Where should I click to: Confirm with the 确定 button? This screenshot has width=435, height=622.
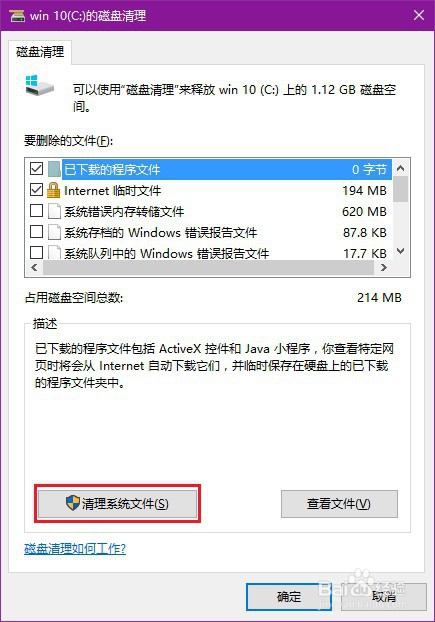(x=289, y=597)
